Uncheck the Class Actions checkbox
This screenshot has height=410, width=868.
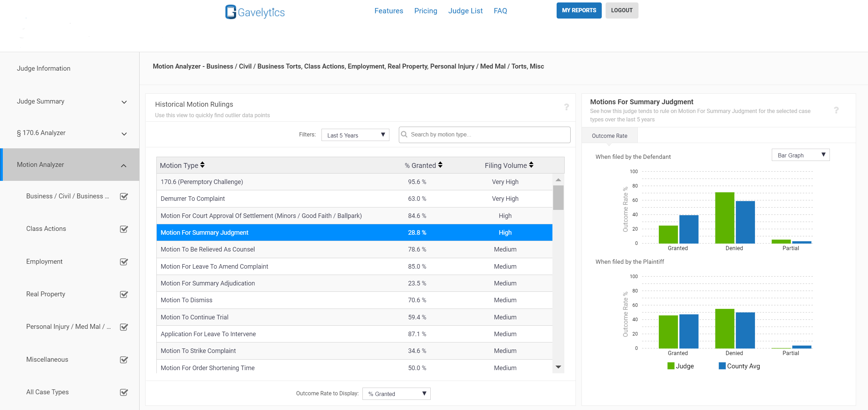click(x=124, y=229)
